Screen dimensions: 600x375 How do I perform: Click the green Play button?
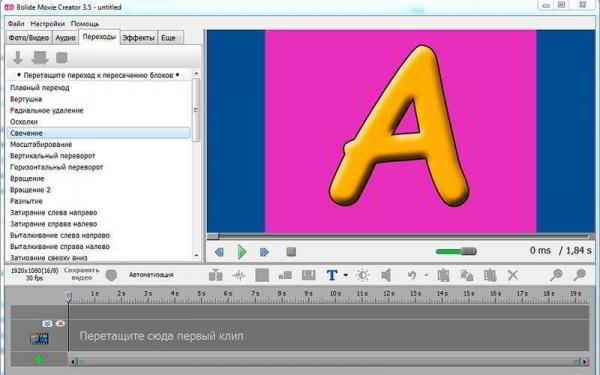242,252
